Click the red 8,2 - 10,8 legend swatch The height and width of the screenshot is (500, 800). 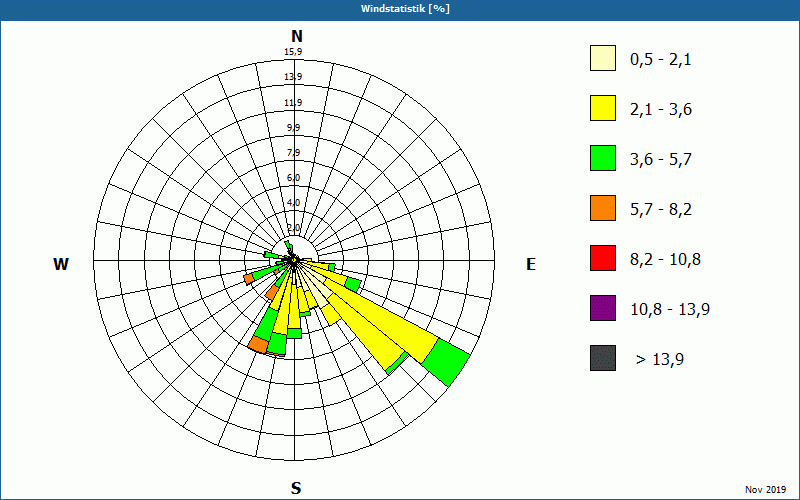click(603, 258)
